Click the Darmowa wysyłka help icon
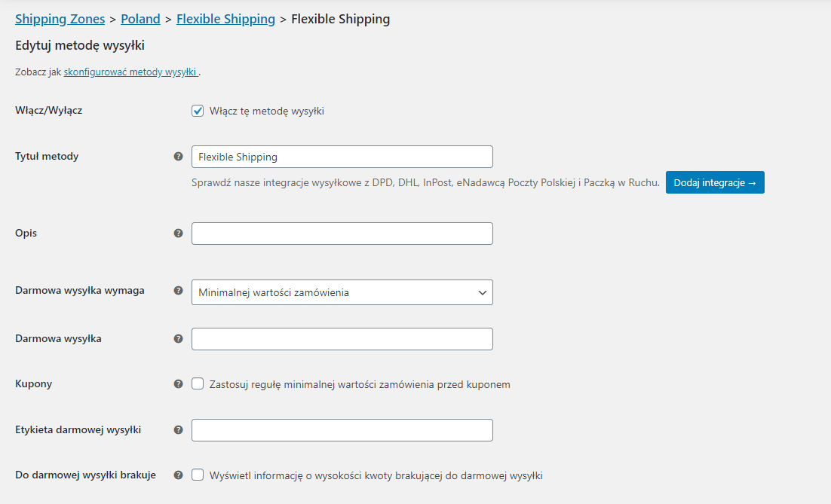 tap(178, 338)
